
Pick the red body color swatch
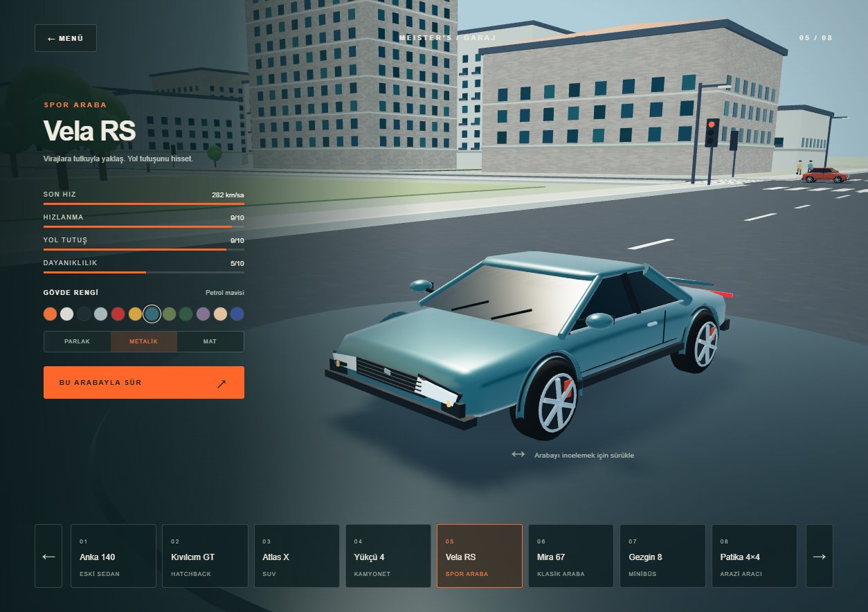[118, 314]
